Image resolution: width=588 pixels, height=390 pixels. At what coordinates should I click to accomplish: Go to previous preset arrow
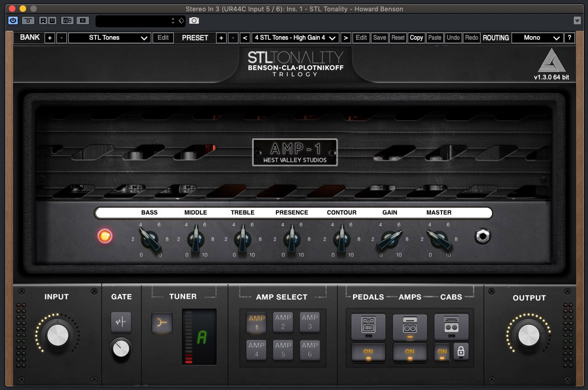click(x=245, y=38)
